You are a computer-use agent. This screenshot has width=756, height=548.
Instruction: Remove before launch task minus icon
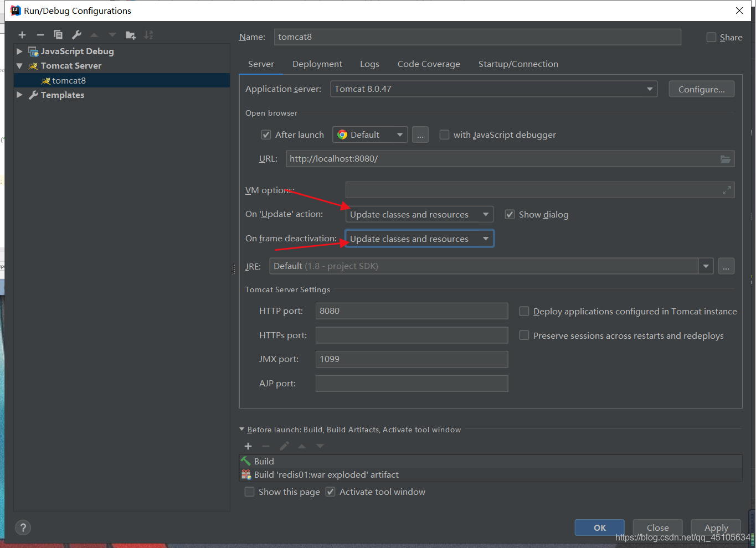click(x=266, y=446)
